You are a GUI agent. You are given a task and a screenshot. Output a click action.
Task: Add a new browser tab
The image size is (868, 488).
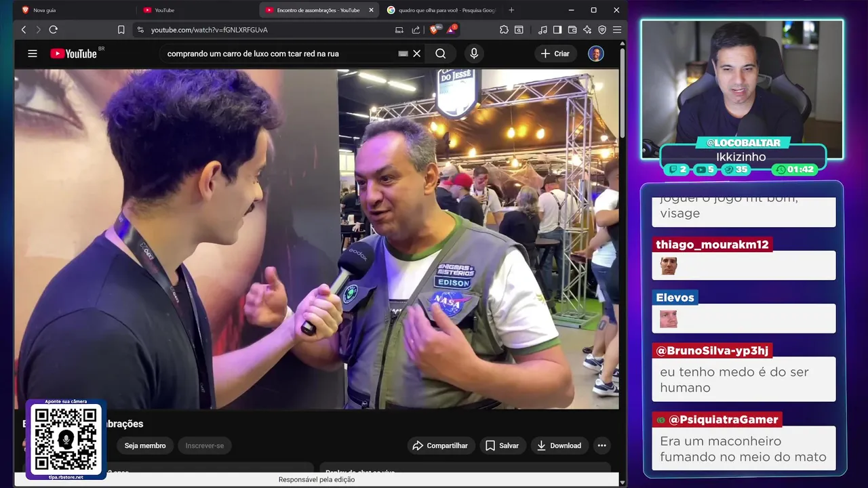point(511,10)
